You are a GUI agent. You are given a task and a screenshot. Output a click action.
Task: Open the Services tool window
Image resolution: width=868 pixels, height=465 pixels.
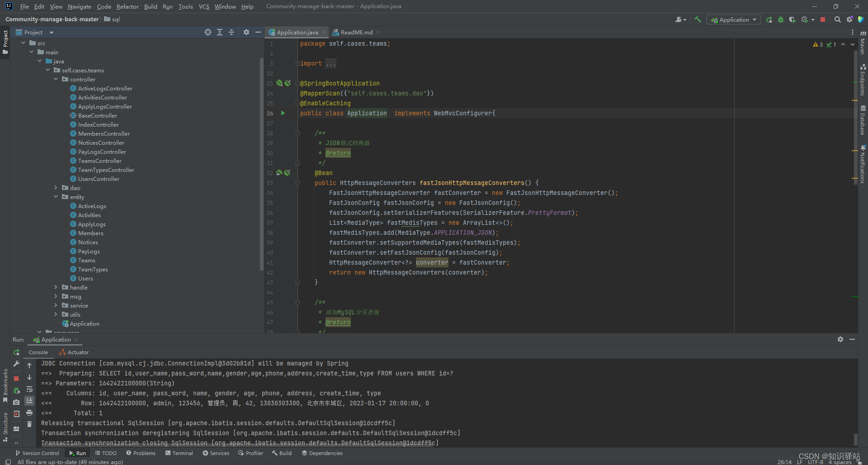click(x=216, y=453)
